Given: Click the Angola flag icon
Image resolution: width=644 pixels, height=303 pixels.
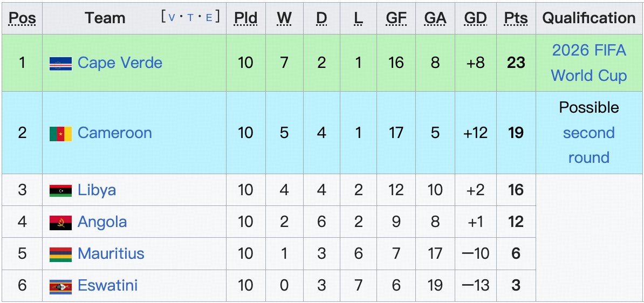Looking at the screenshot, I should pyautogui.click(x=60, y=223).
